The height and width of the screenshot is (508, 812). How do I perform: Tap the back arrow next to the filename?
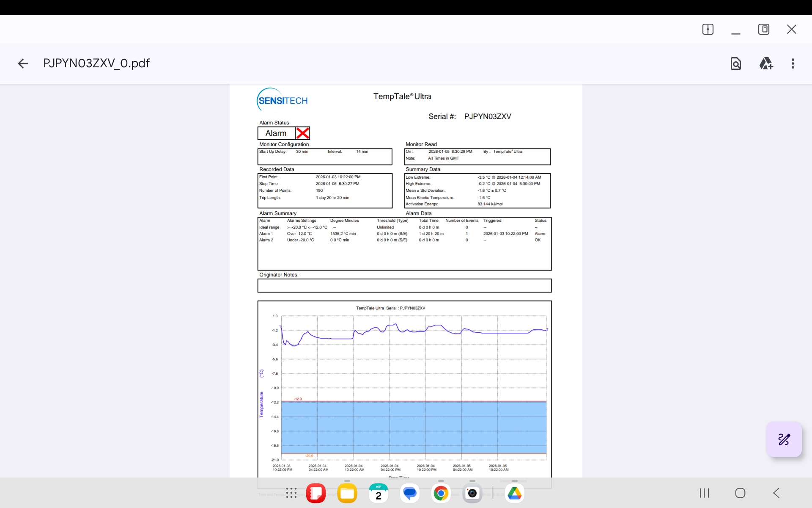click(23, 63)
